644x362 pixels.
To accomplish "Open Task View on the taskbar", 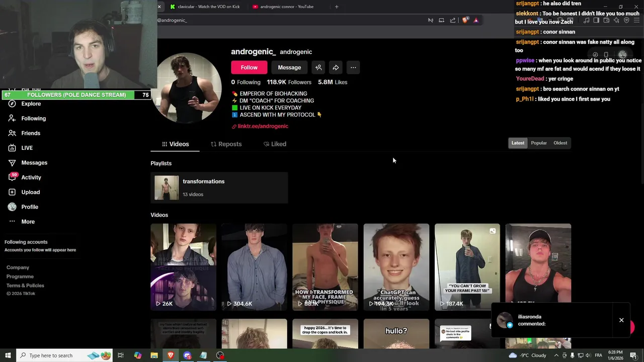I will click(121, 355).
